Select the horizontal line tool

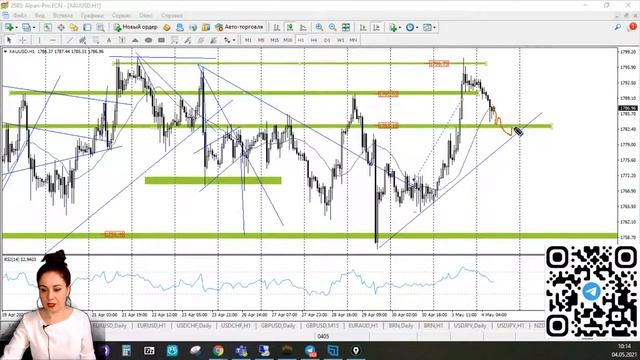(x=53, y=40)
